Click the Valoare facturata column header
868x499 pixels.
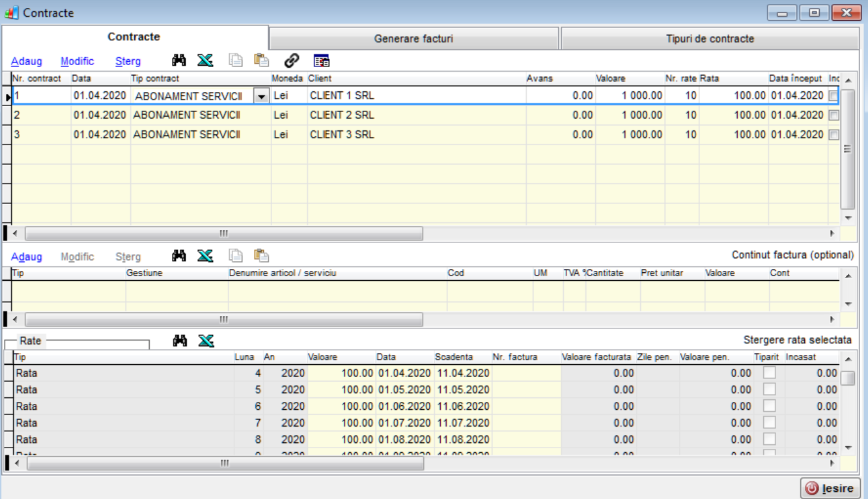(598, 357)
